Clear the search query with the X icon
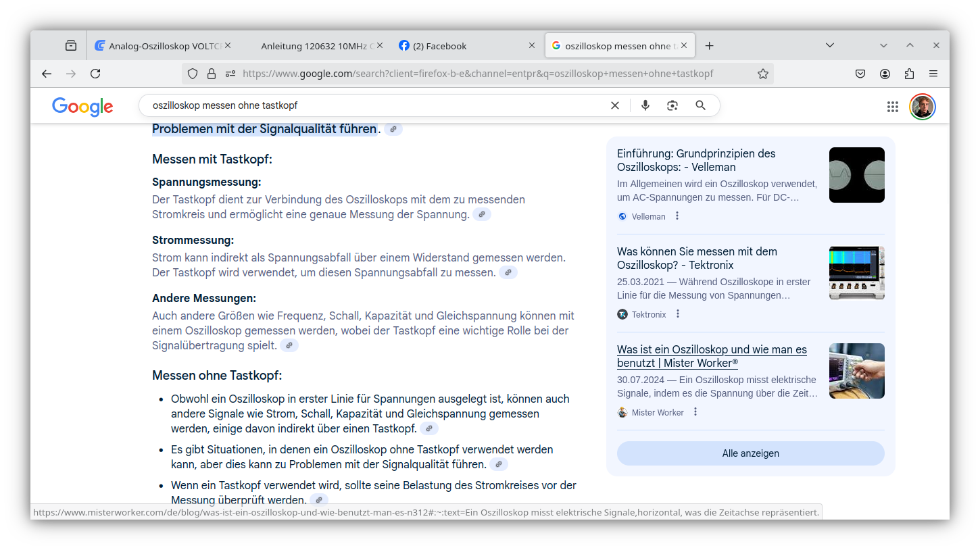This screenshot has width=980, height=550. coord(615,105)
